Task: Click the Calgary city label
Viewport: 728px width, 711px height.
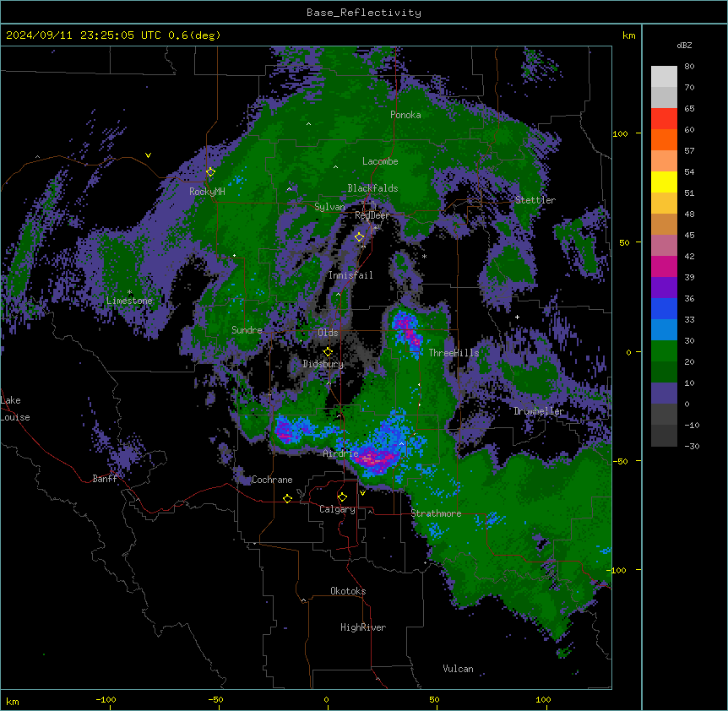Action: point(337,509)
